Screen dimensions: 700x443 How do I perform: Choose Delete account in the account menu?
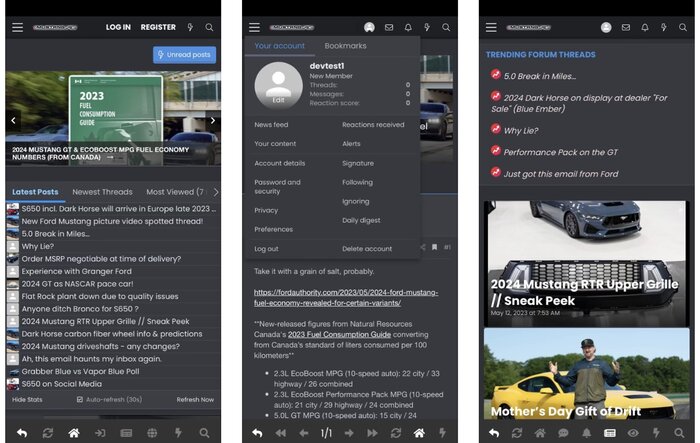pos(367,248)
